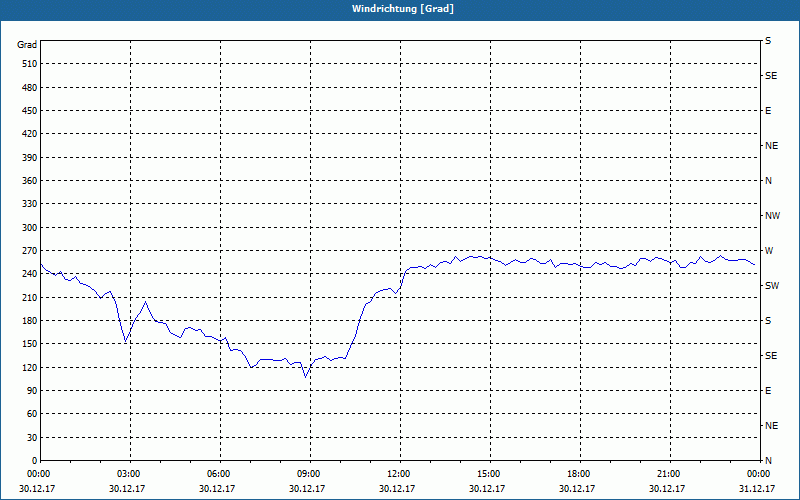Click the 09:00 time axis label
The image size is (800, 500).
click(310, 474)
